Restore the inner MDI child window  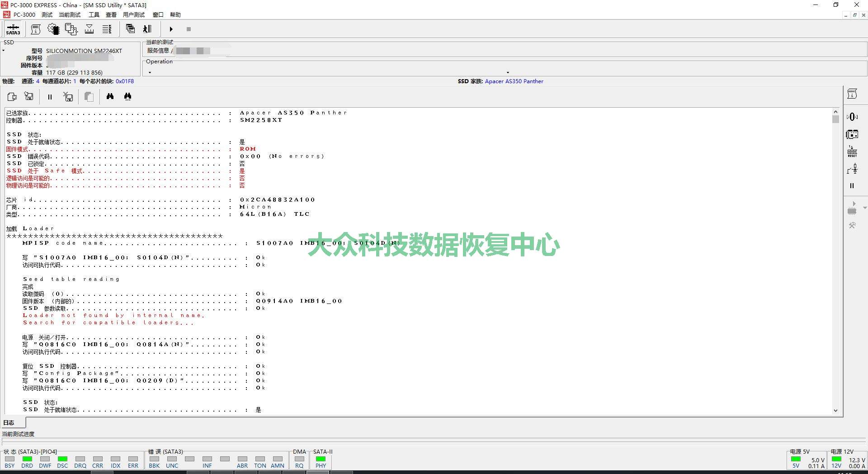pos(854,15)
